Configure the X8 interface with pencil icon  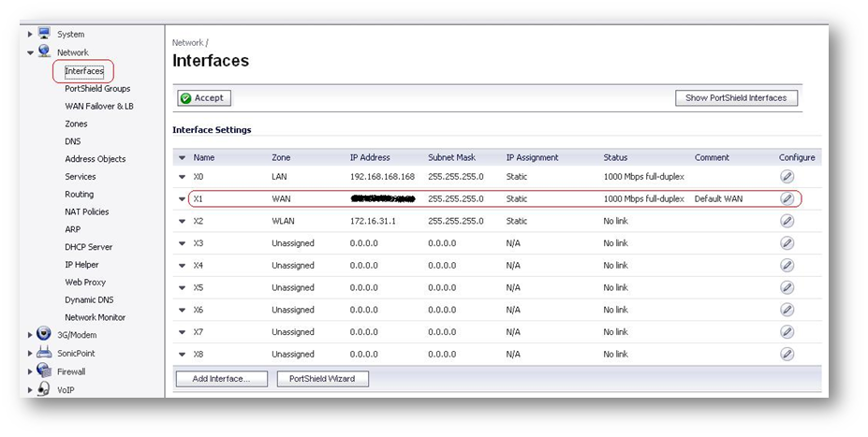[x=787, y=354]
